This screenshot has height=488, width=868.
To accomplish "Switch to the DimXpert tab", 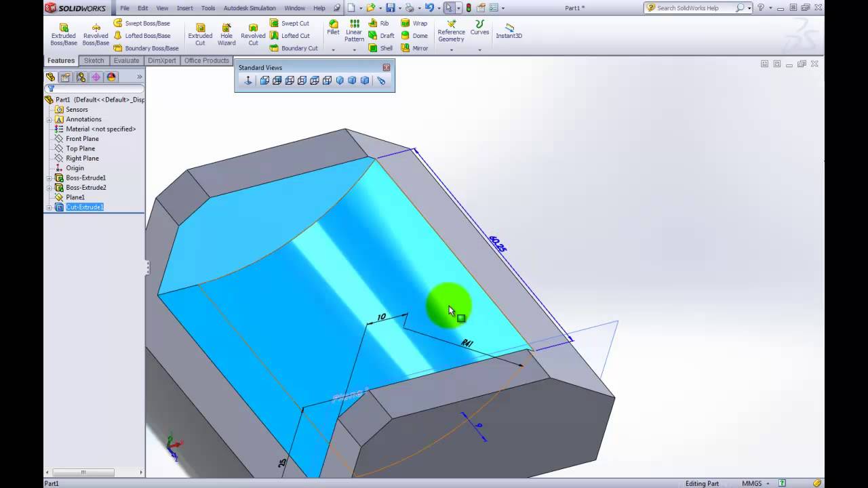I will click(161, 60).
